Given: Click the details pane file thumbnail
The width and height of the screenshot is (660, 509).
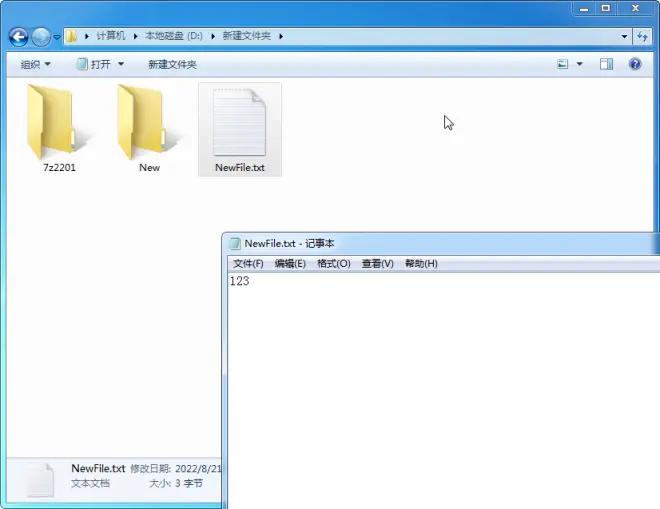Looking at the screenshot, I should (x=40, y=480).
